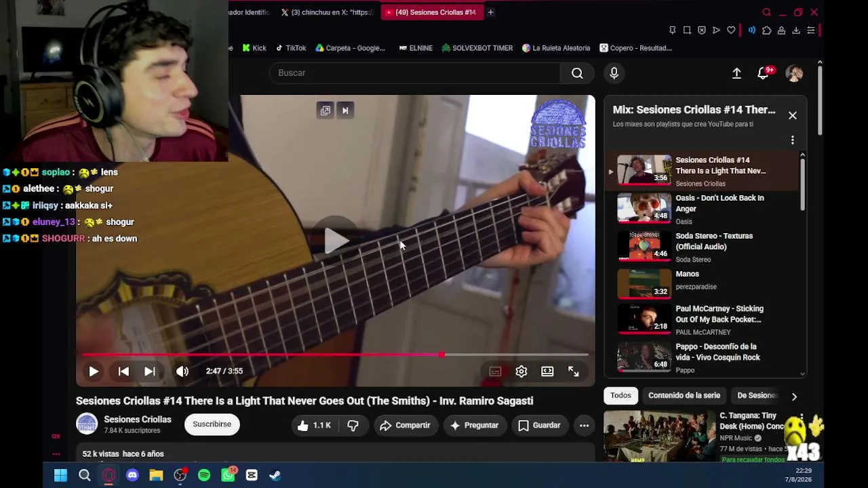
Task: Click the browser snapshot crop icon
Action: tap(687, 30)
